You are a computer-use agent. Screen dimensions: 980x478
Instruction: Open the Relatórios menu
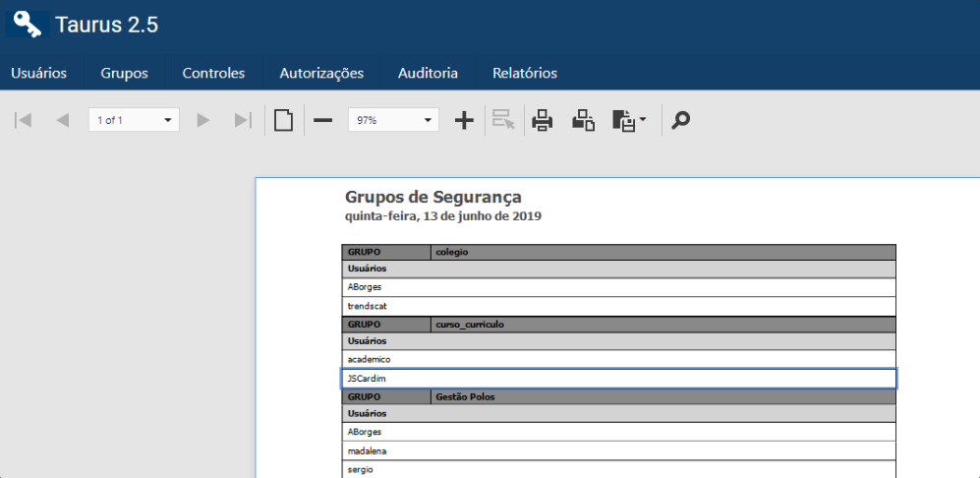[x=525, y=73]
